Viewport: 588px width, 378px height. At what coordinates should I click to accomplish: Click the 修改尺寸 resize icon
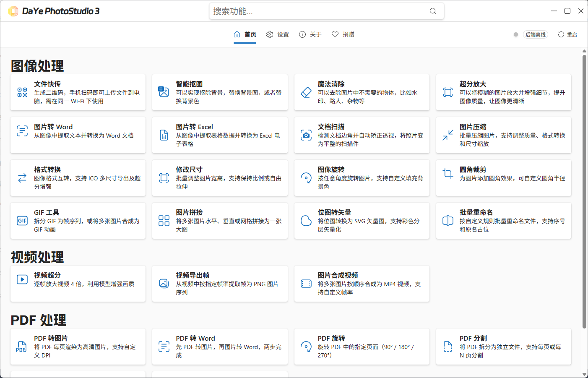click(164, 178)
